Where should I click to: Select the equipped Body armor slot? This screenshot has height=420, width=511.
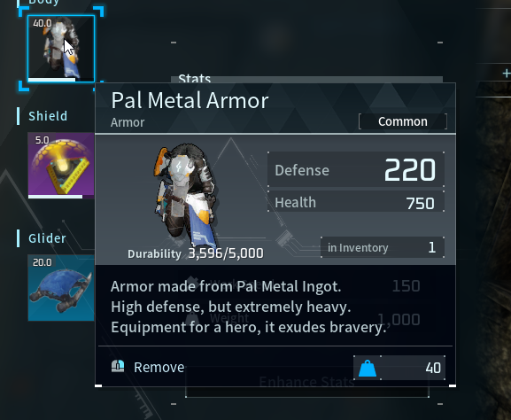(x=61, y=48)
